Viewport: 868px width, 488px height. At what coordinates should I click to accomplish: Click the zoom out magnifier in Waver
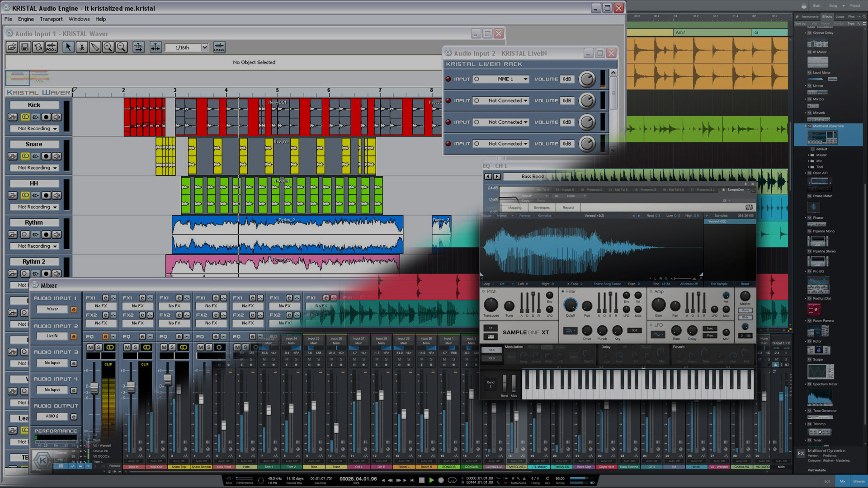point(121,47)
